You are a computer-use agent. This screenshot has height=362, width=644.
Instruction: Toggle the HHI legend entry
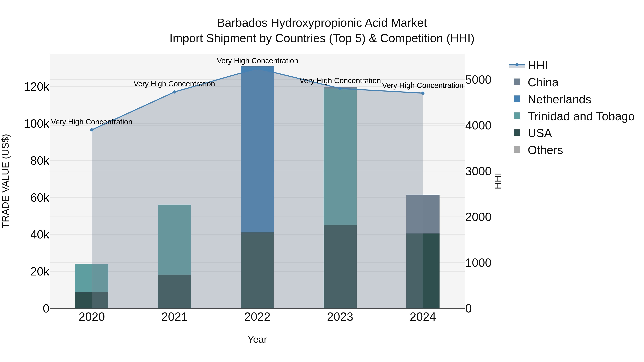(528, 65)
